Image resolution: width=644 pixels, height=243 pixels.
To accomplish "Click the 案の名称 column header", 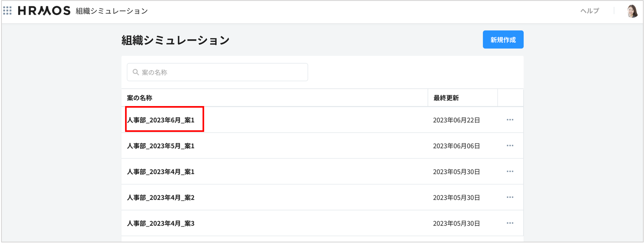I will pos(139,98).
